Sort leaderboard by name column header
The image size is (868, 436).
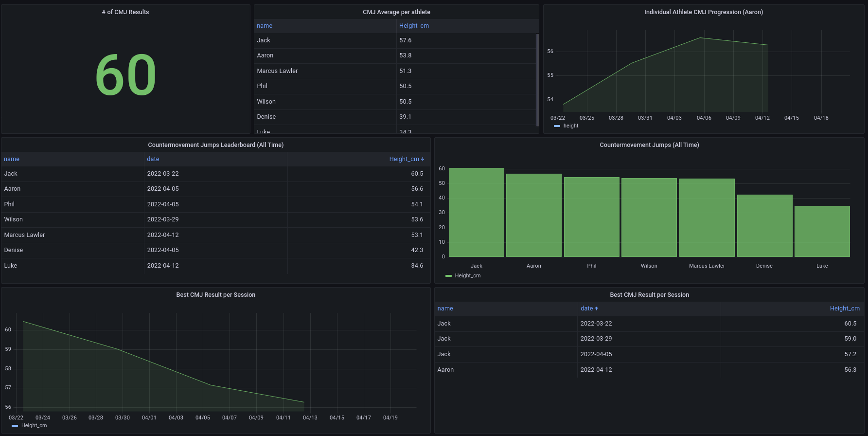[12, 159]
